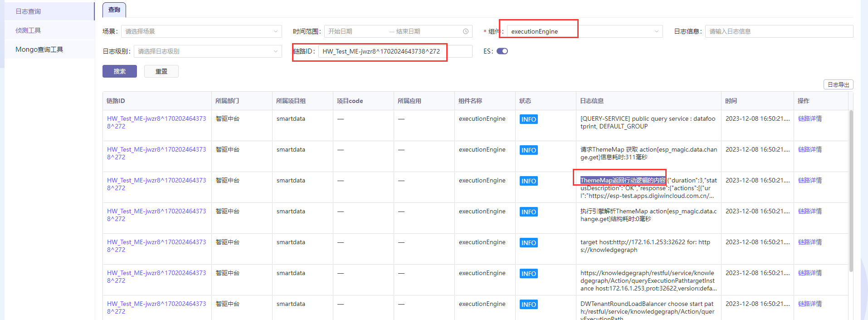The image size is (868, 320).
Task: Focus the 日志信息 log message input
Action: pyautogui.click(x=779, y=31)
